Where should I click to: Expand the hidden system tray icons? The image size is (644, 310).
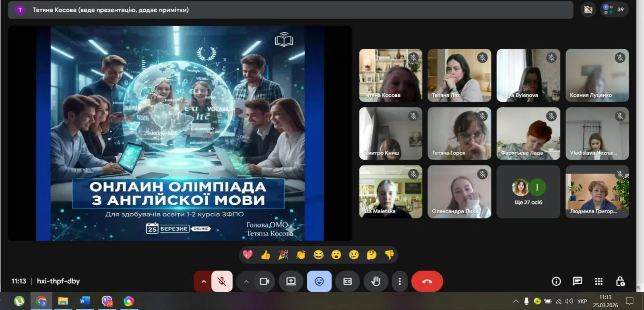pyautogui.click(x=516, y=301)
